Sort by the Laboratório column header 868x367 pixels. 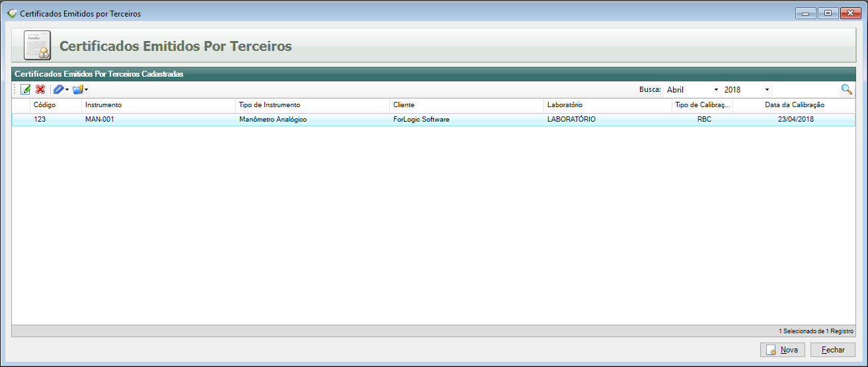(608, 105)
